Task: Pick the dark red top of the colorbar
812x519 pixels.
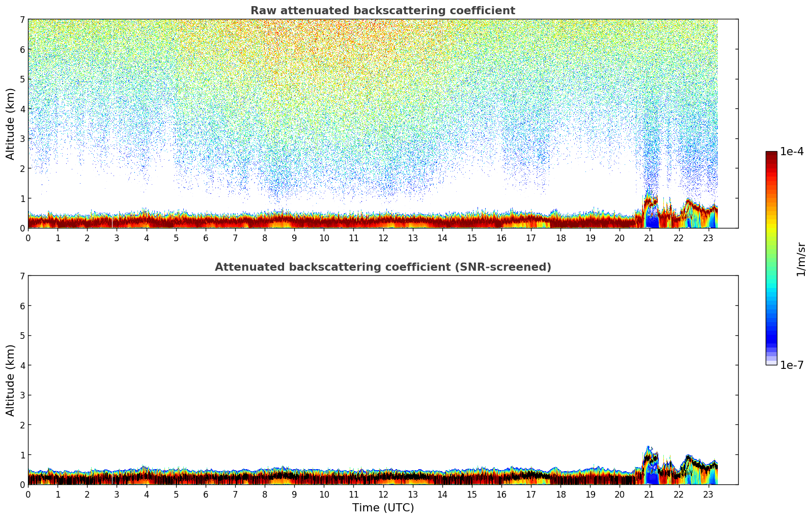Action: pyautogui.click(x=771, y=155)
